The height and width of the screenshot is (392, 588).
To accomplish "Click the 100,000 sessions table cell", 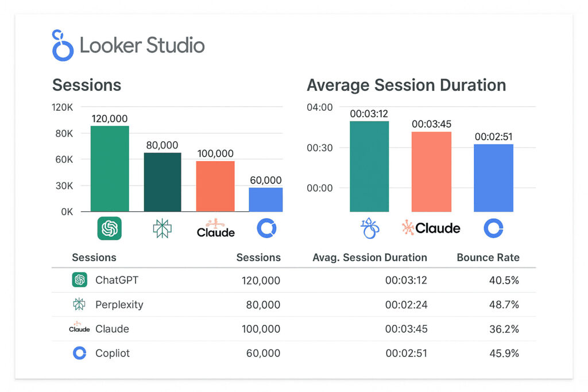I will [x=261, y=329].
